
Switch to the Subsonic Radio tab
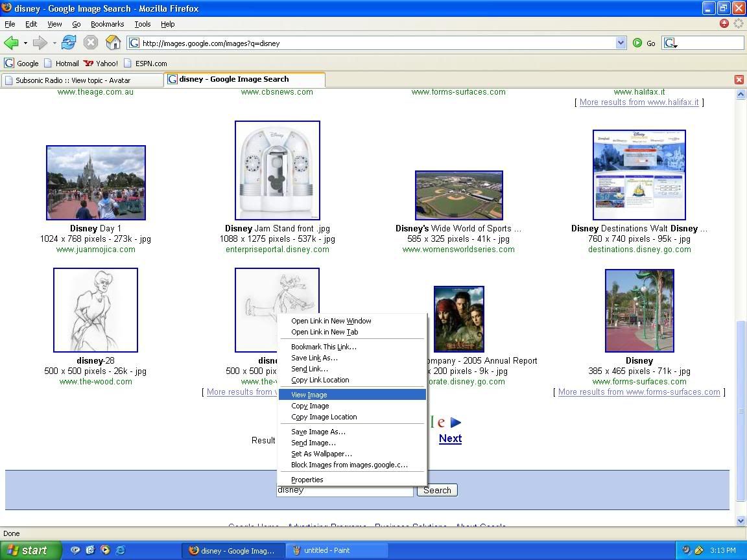pos(82,80)
